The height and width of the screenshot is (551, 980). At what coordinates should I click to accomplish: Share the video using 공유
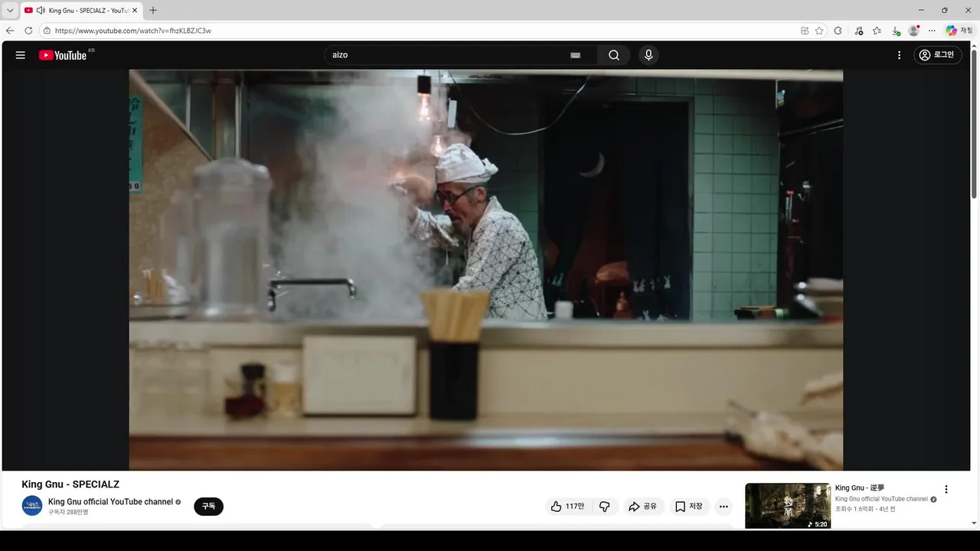pyautogui.click(x=642, y=507)
